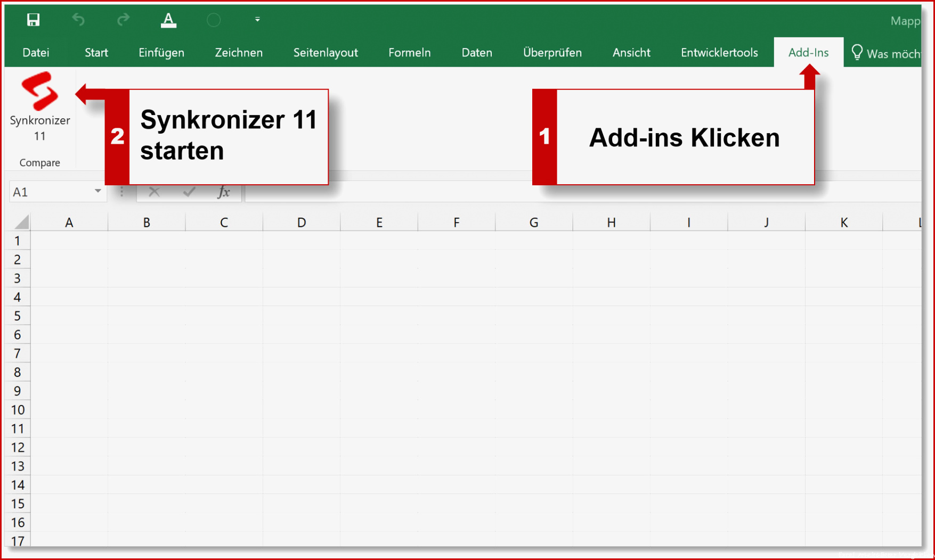Select row 2 header
The image size is (935, 560).
(18, 259)
